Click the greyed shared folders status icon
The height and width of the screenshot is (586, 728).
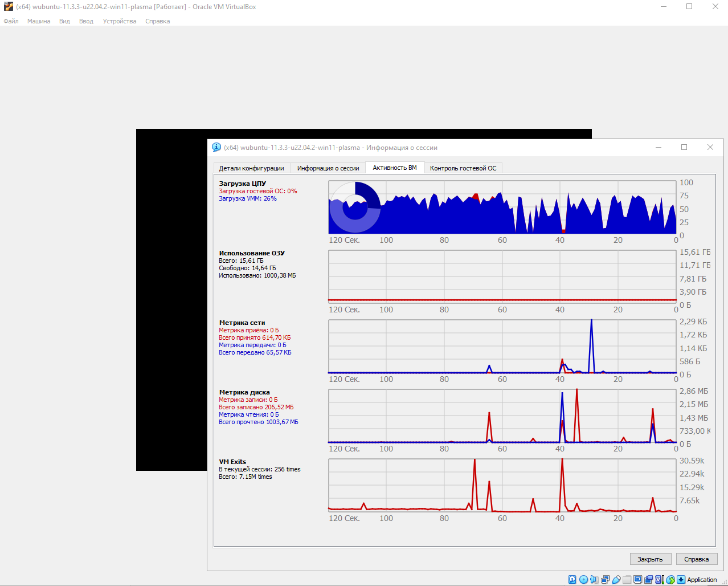click(x=627, y=580)
